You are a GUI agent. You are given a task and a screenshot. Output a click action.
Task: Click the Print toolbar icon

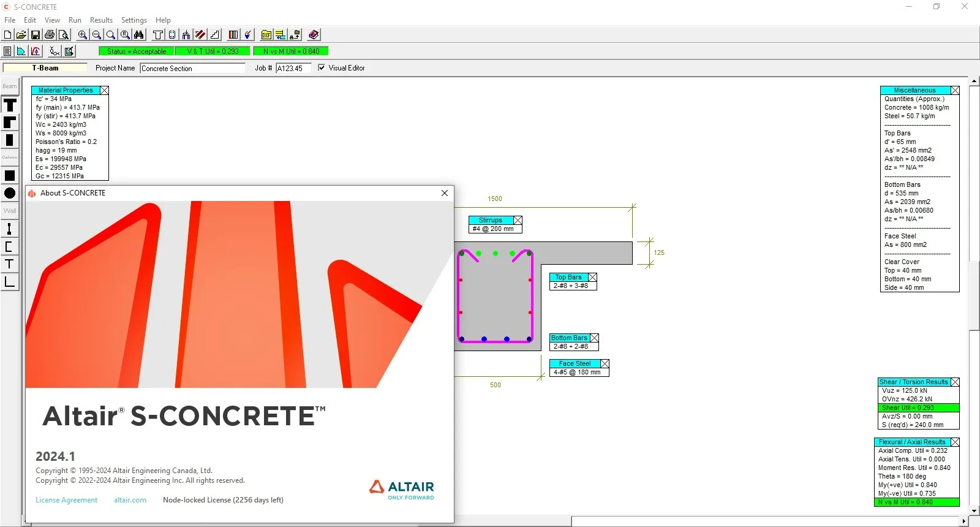[x=50, y=35]
